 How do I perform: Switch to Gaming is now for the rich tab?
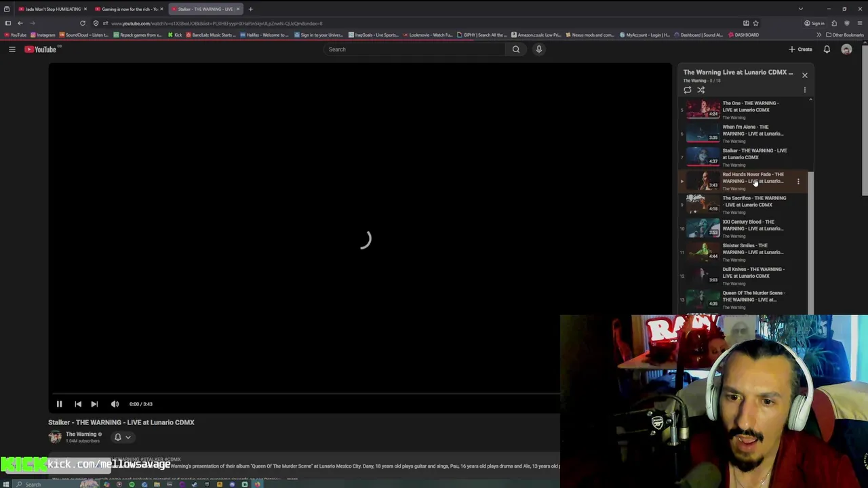tap(129, 9)
